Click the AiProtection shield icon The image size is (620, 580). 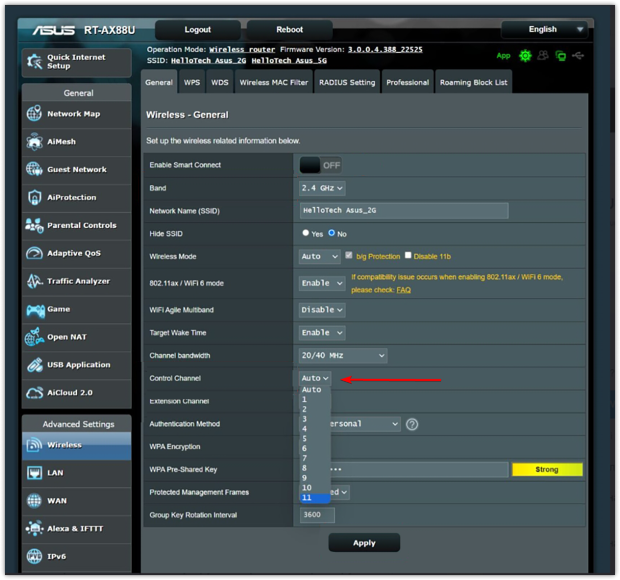(34, 197)
